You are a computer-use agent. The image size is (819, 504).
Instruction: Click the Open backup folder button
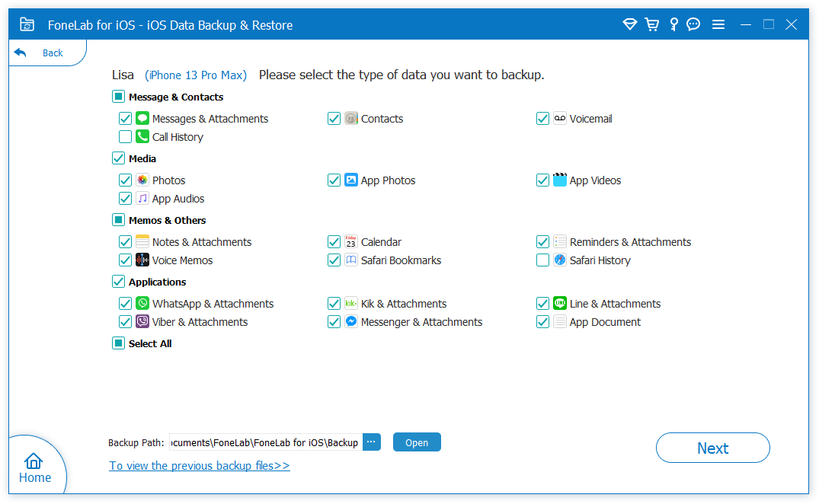(417, 442)
